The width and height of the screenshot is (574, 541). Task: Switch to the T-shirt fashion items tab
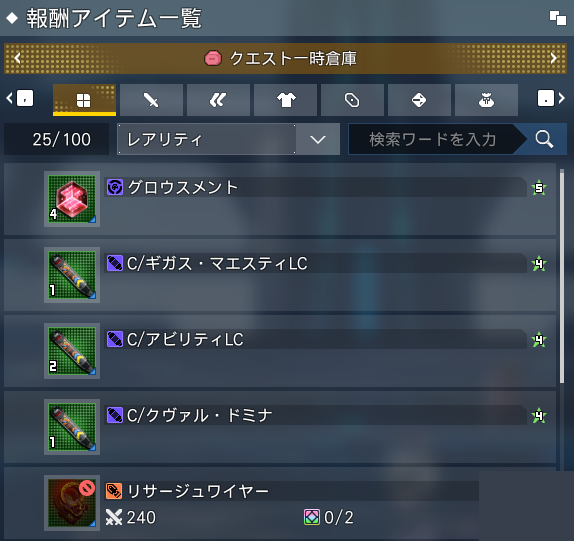[x=285, y=100]
